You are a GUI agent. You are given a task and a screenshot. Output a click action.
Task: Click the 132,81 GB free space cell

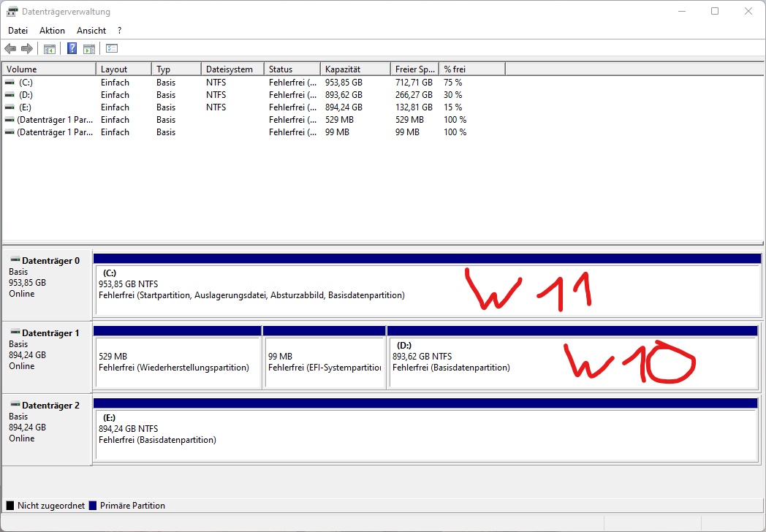click(414, 107)
